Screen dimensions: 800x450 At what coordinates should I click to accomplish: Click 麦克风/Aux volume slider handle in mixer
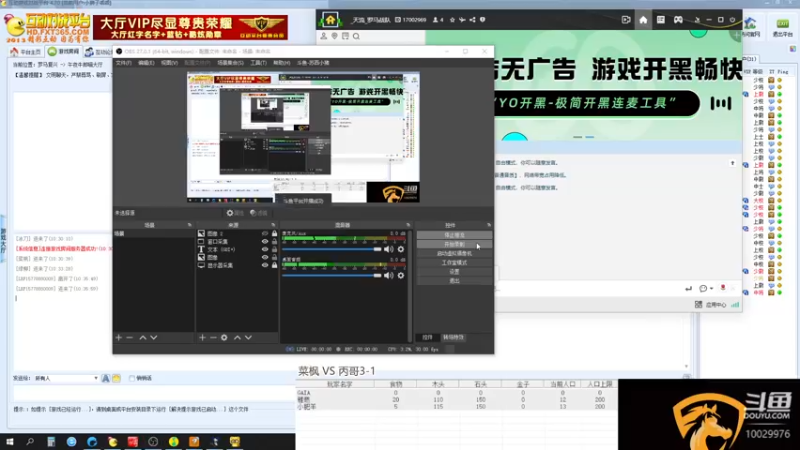(x=378, y=249)
